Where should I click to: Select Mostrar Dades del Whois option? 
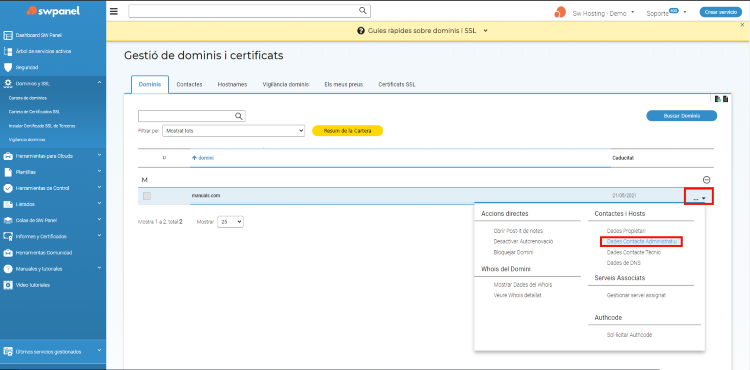pyautogui.click(x=522, y=284)
